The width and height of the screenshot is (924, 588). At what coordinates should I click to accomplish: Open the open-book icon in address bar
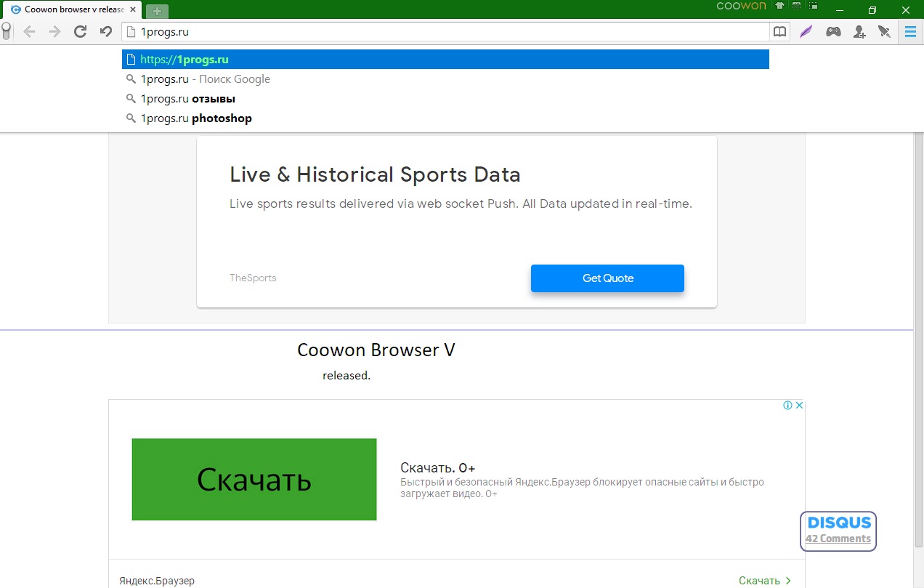point(779,31)
